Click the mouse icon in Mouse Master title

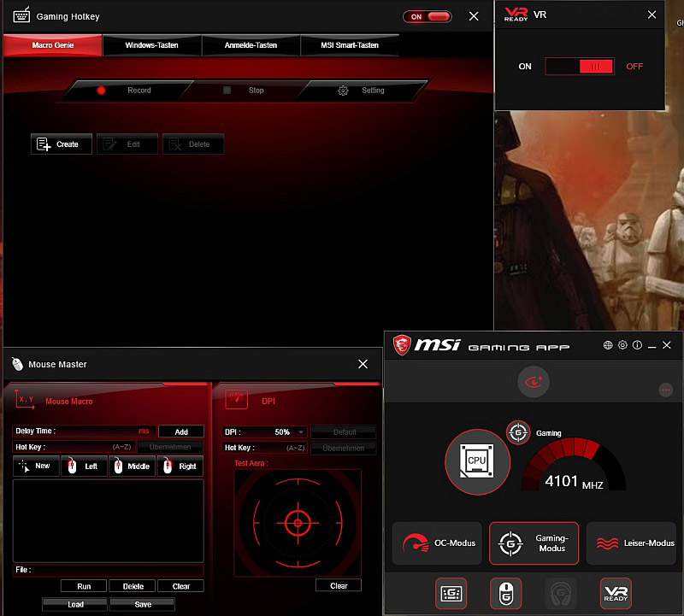click(x=17, y=364)
